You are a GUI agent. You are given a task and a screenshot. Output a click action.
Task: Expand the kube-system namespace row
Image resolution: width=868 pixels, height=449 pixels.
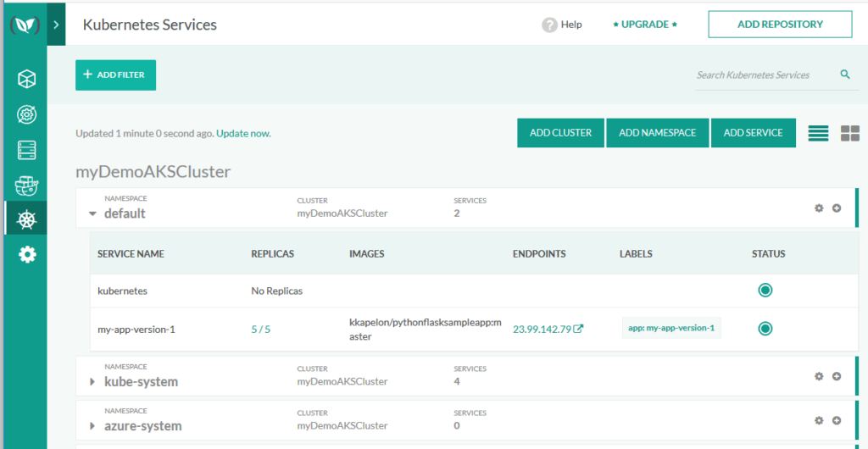coord(92,381)
